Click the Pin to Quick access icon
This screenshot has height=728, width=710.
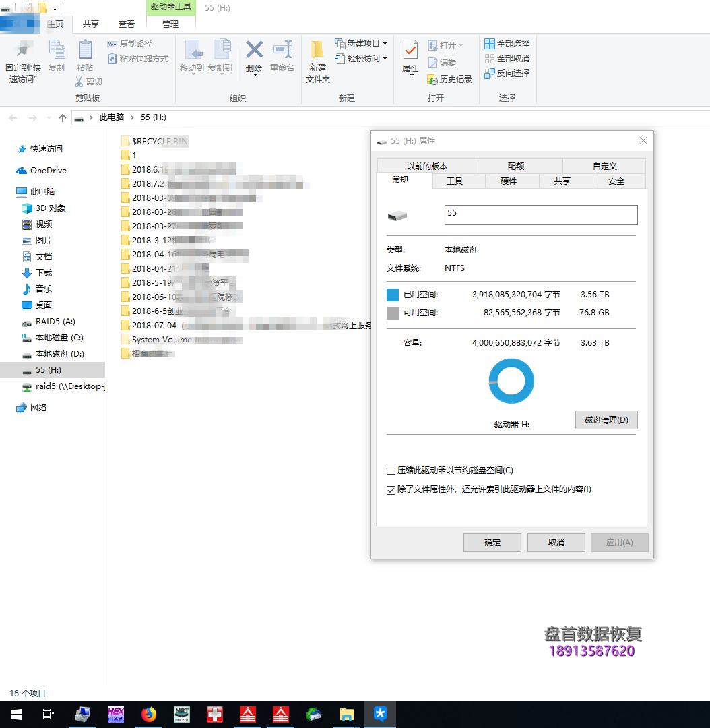point(23,50)
